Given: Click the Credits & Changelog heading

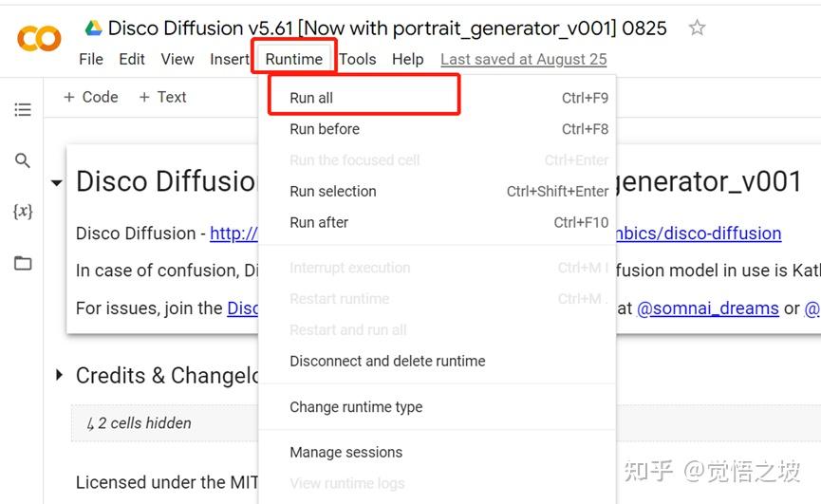Looking at the screenshot, I should click(167, 375).
